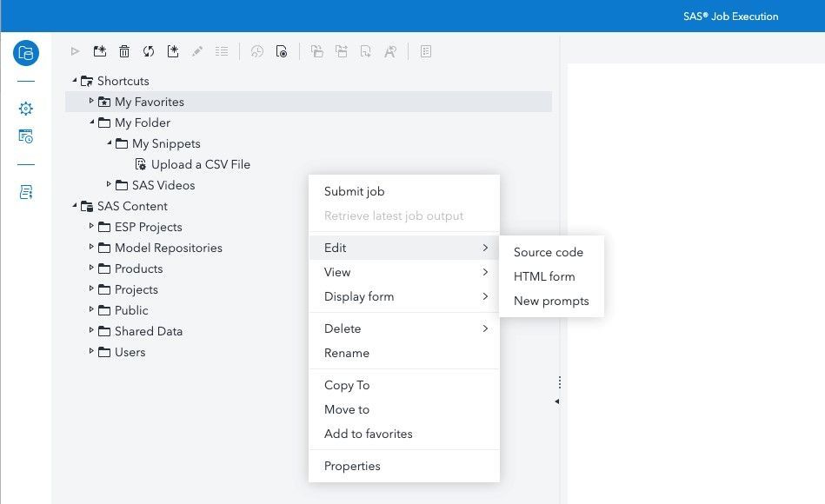This screenshot has width=825, height=504.
Task: Open the Properties menu entry
Action: coord(352,466)
